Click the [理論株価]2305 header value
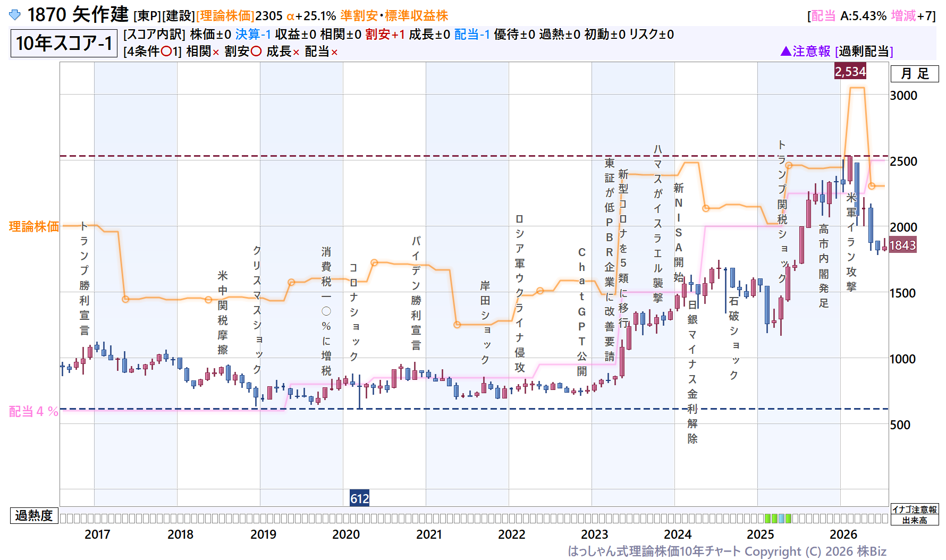Viewport: 946px width, 560px height. coord(239,16)
